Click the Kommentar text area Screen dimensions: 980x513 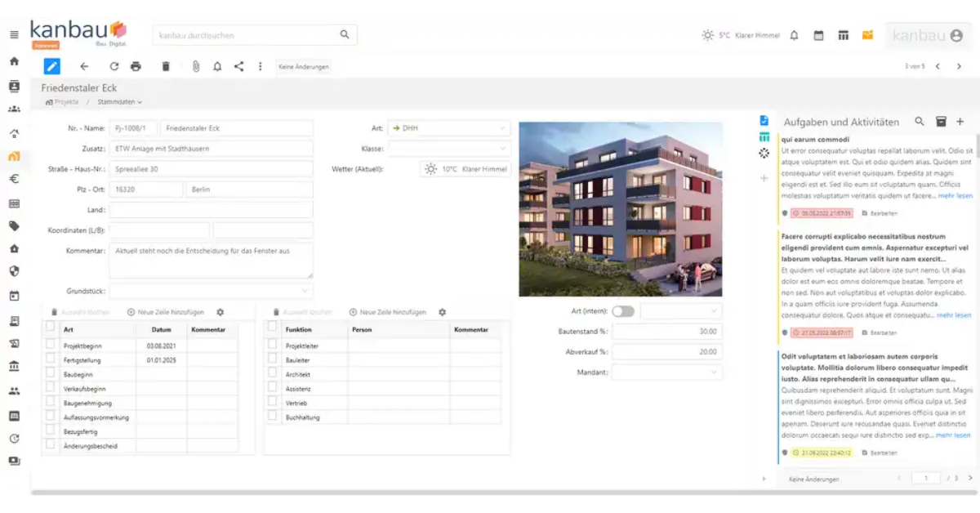click(212, 261)
